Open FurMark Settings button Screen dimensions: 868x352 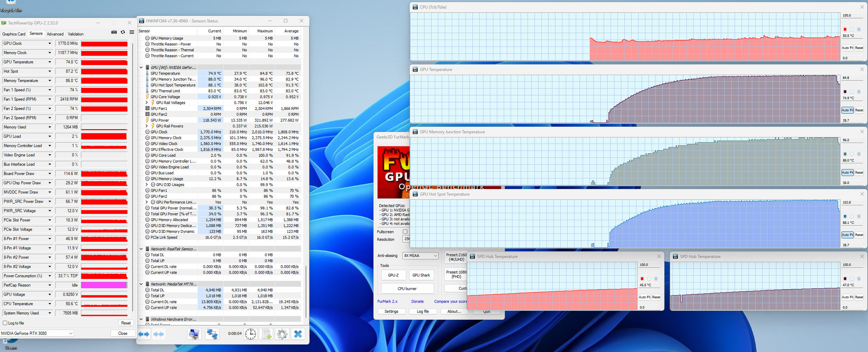[391, 311]
